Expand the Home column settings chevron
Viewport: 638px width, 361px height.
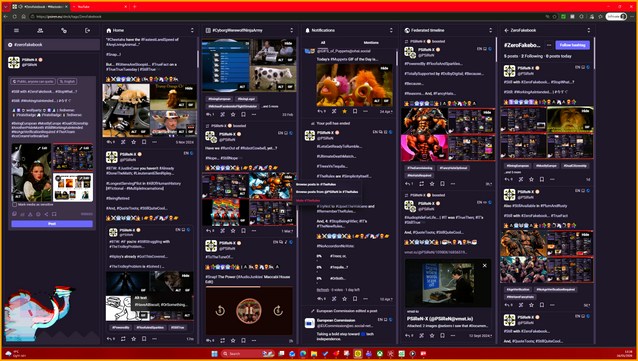192,31
